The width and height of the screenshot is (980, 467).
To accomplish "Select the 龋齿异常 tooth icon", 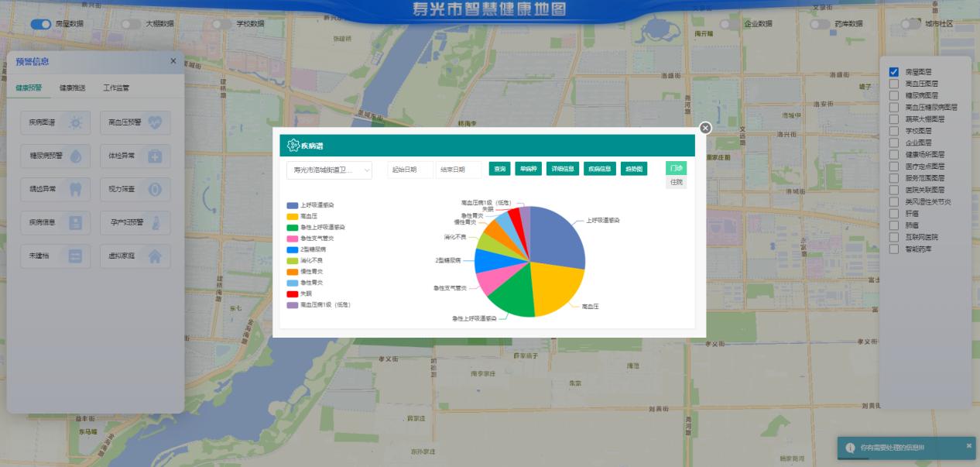I will (x=76, y=189).
